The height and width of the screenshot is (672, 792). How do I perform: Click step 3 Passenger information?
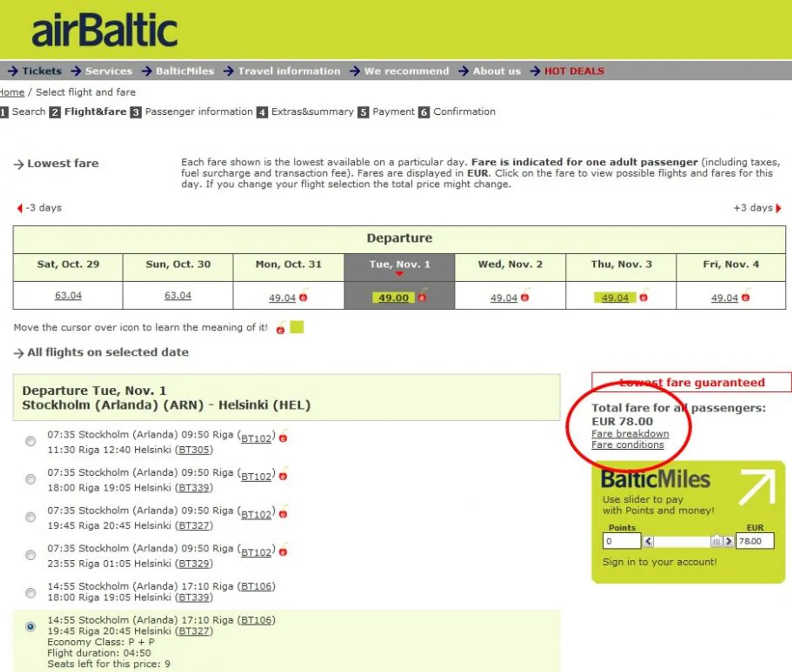coord(199,112)
